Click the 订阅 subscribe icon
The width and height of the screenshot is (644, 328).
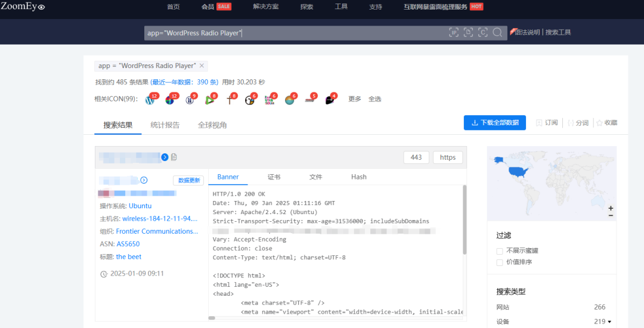pos(539,123)
